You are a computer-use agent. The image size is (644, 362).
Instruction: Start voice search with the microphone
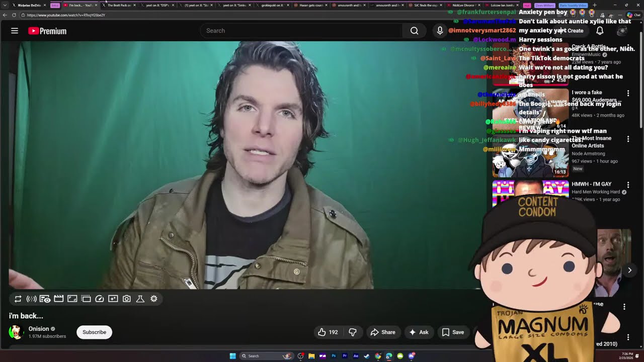440,31
